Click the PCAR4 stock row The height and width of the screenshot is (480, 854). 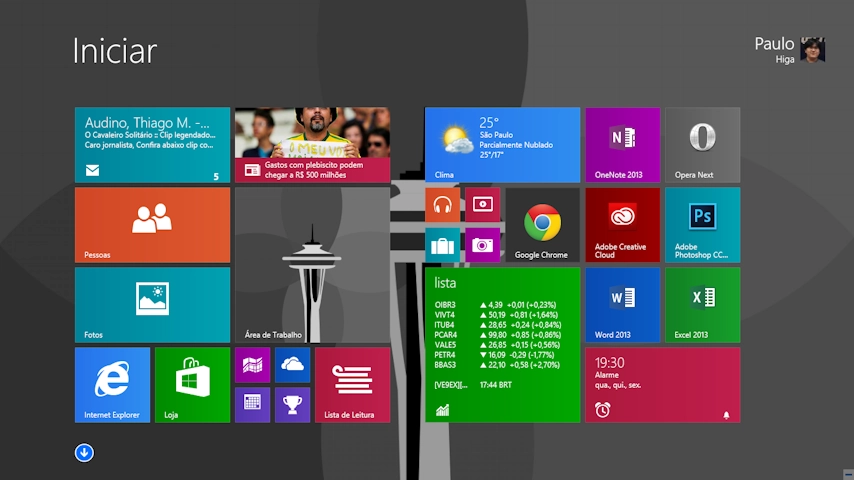(498, 335)
